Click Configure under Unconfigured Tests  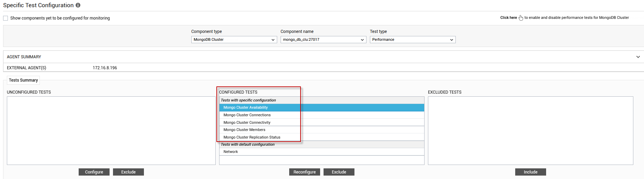pyautogui.click(x=94, y=172)
